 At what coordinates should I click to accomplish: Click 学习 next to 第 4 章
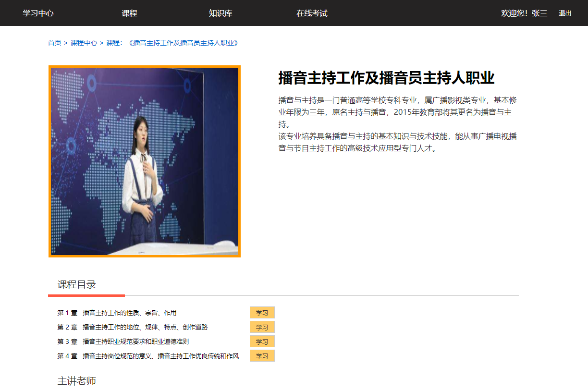(x=262, y=355)
